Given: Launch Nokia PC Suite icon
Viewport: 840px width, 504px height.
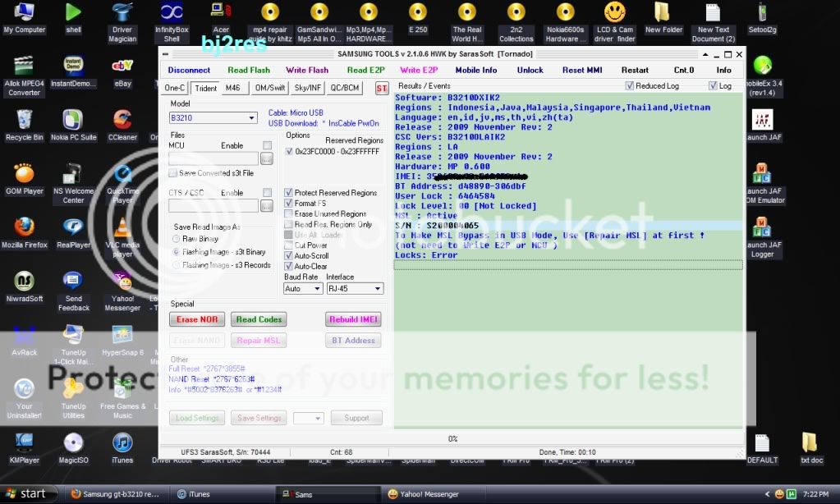Looking at the screenshot, I should tap(73, 126).
